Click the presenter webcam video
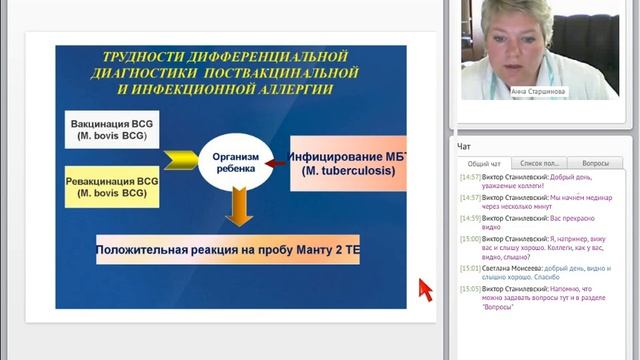This screenshot has width=640, height=360. pyautogui.click(x=540, y=49)
